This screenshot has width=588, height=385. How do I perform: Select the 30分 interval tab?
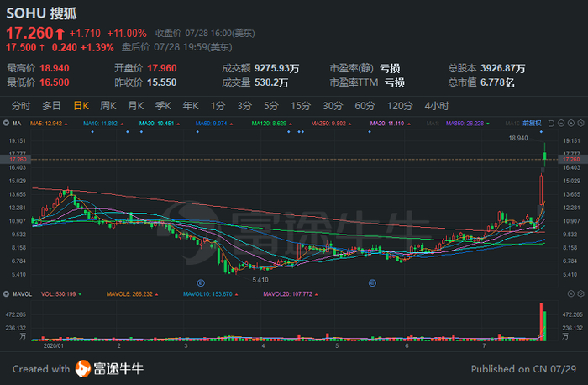tap(333, 106)
